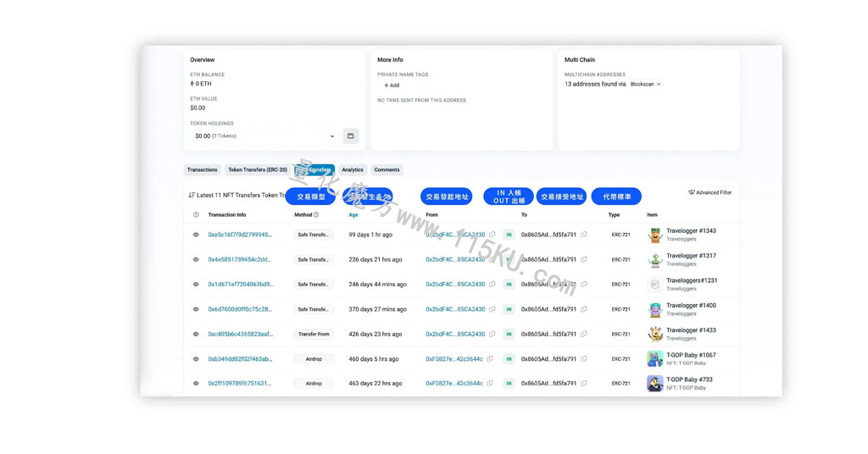The width and height of the screenshot is (868, 454).
Task: Click IN badge in 463 days row
Action: pos(509,383)
